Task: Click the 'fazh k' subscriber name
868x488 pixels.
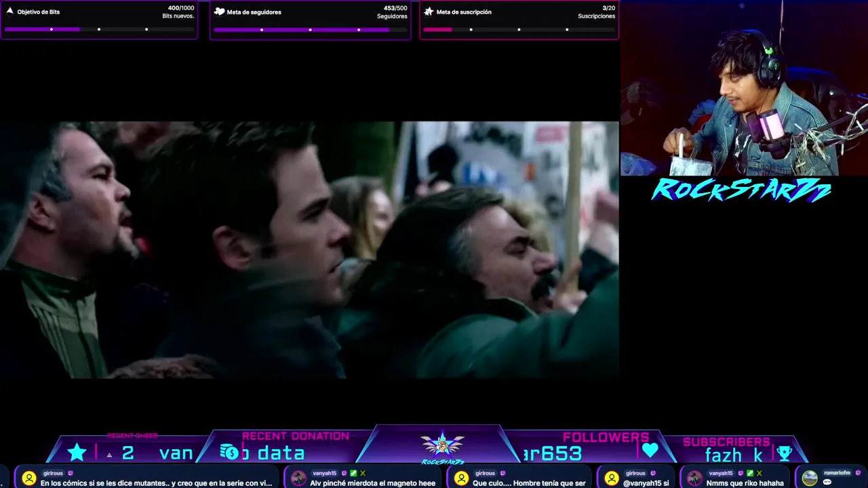Action: coord(734,455)
